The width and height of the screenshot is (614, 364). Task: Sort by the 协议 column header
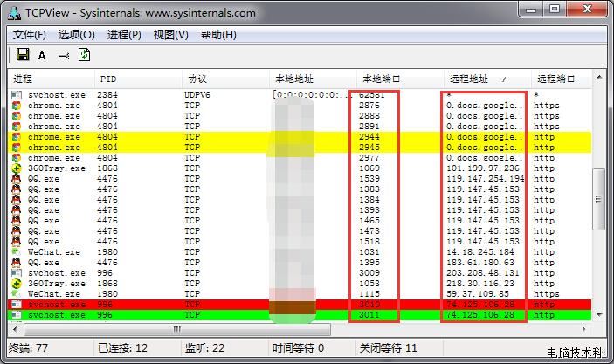click(x=225, y=79)
